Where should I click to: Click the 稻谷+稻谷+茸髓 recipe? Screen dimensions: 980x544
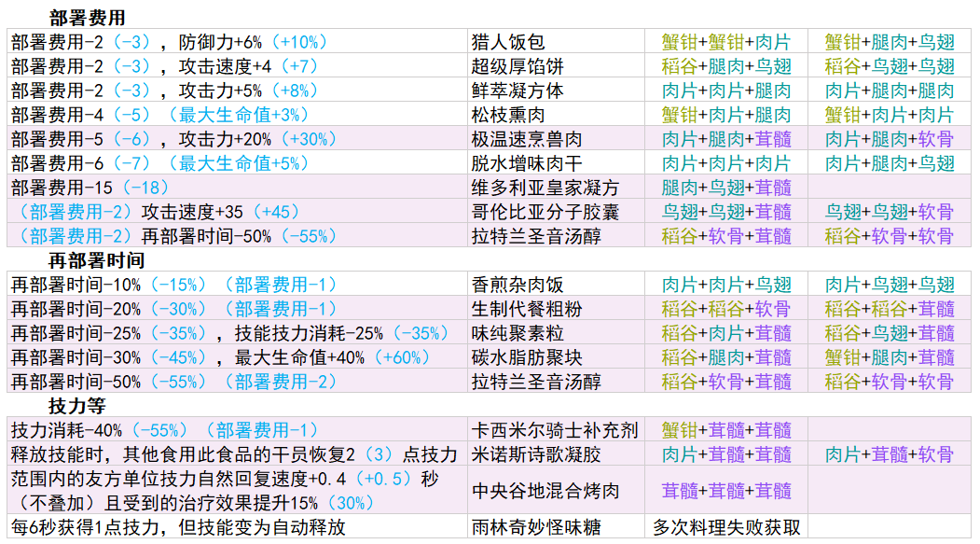pyautogui.click(x=890, y=309)
